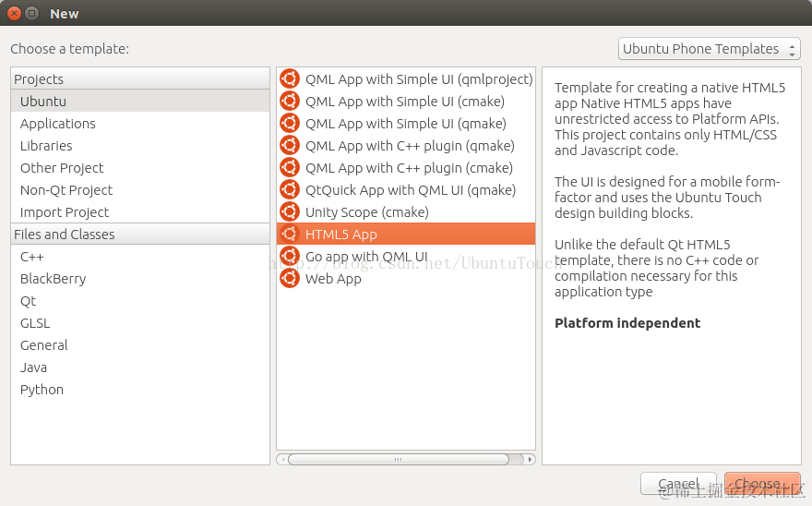
Task: Click Ubuntu icon beside Go app with QML UI
Action: click(290, 256)
